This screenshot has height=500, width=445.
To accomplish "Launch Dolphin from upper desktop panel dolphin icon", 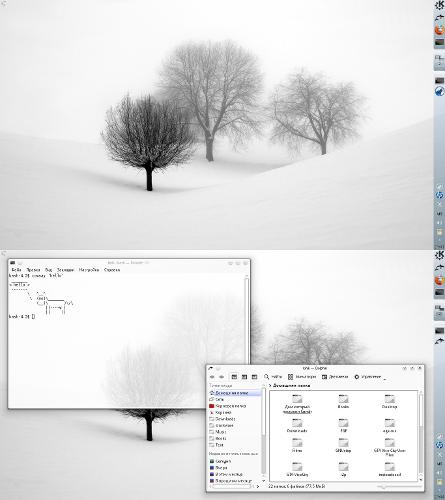I will 439,17.
